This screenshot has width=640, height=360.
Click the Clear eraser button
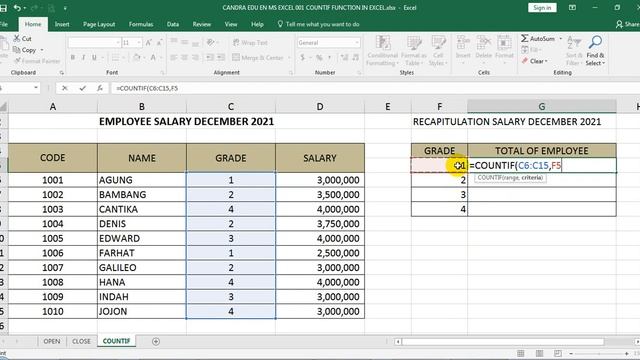[534, 61]
